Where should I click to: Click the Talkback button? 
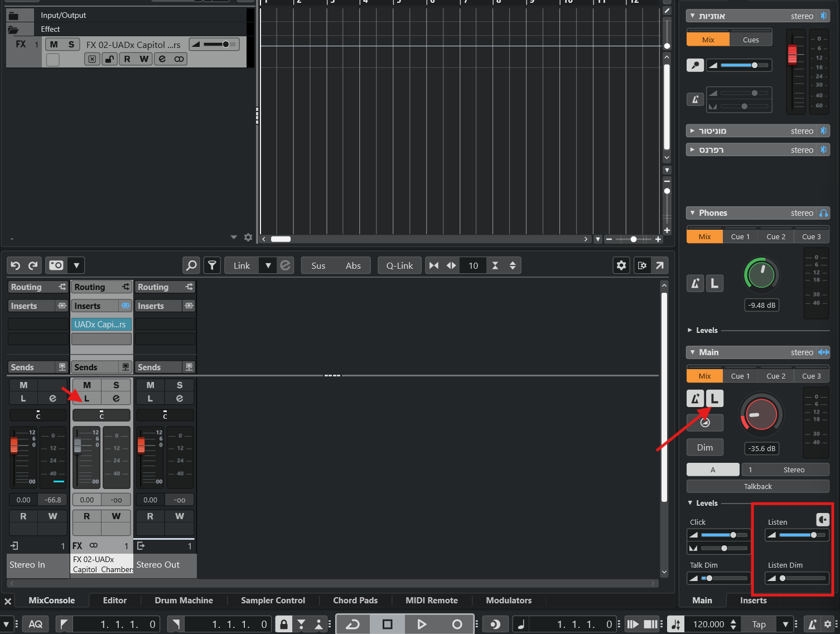(x=758, y=486)
